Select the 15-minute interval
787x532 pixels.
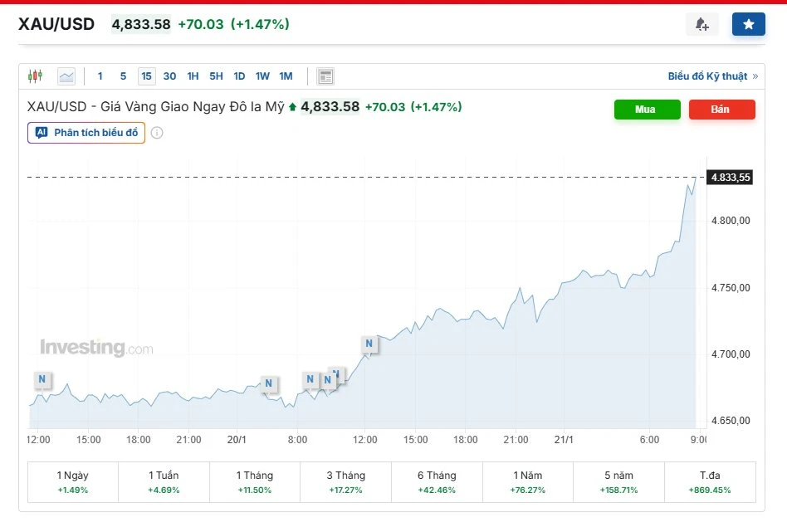146,76
